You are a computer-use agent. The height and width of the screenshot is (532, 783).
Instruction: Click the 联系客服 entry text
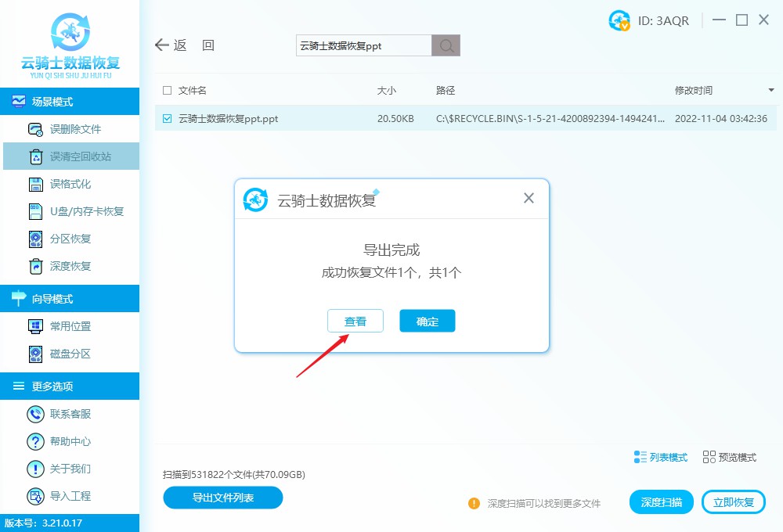coord(70,414)
